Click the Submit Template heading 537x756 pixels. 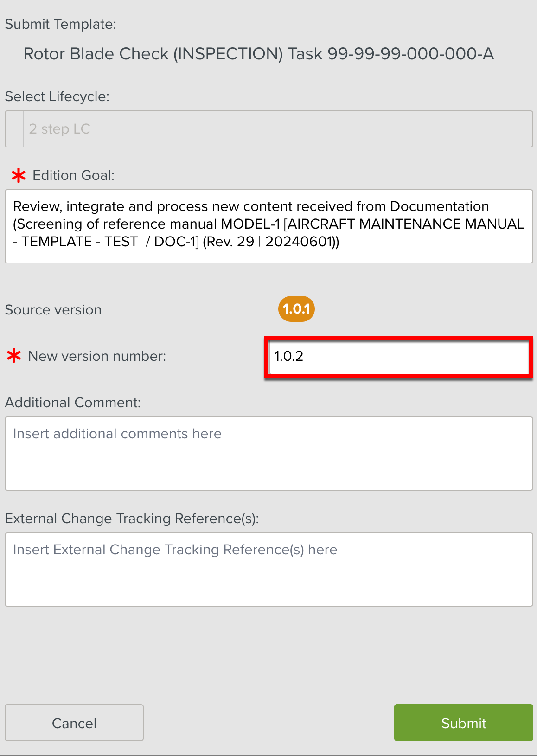tap(61, 24)
